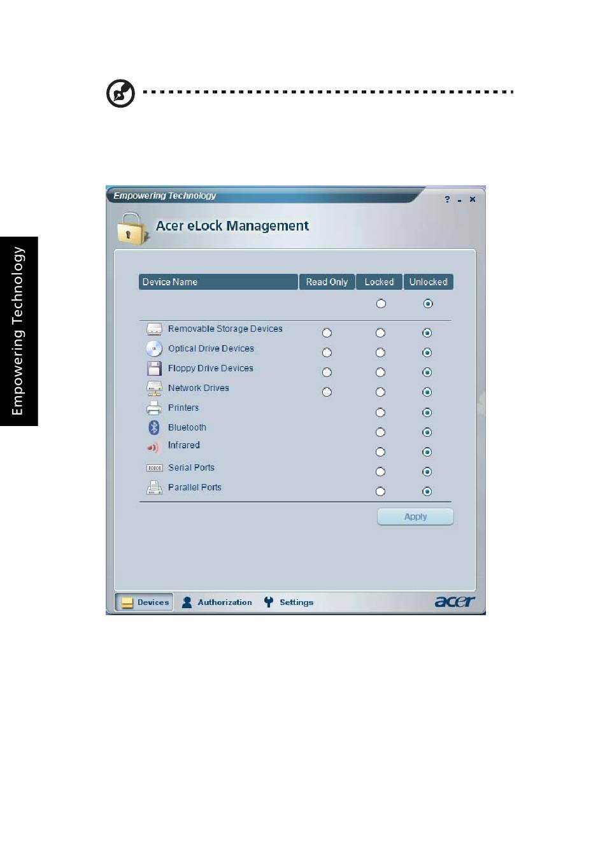Click the Printers icon
Screen dimensions: 605x868
tap(154, 408)
